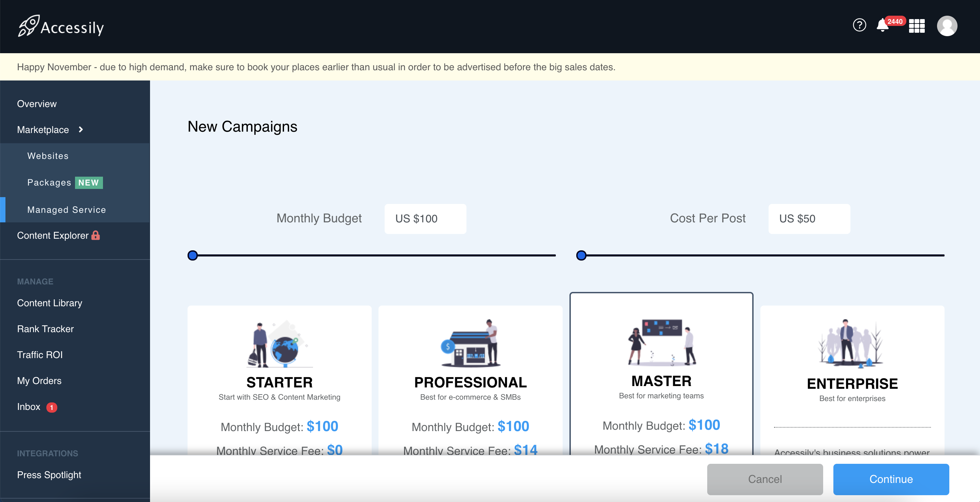
Task: Open Traffic ROI
Action: (40, 355)
